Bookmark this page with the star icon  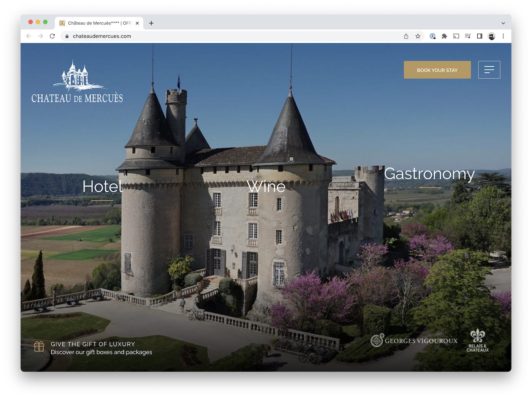point(418,36)
